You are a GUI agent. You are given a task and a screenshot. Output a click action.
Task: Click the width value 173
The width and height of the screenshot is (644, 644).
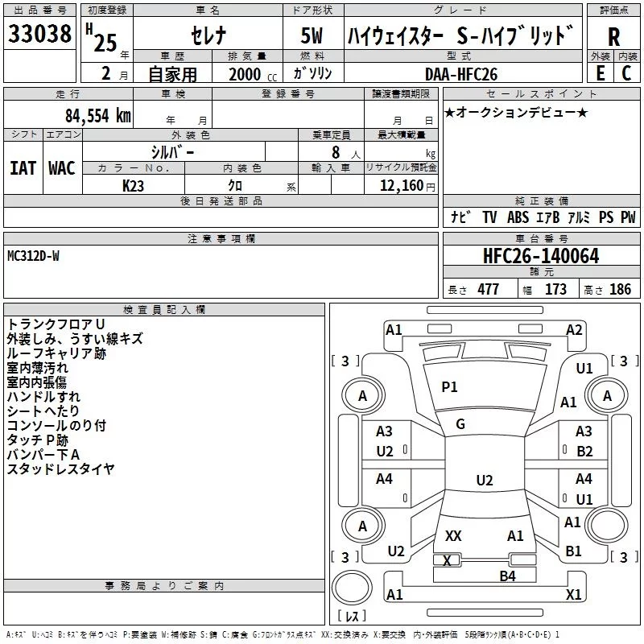coord(555,289)
